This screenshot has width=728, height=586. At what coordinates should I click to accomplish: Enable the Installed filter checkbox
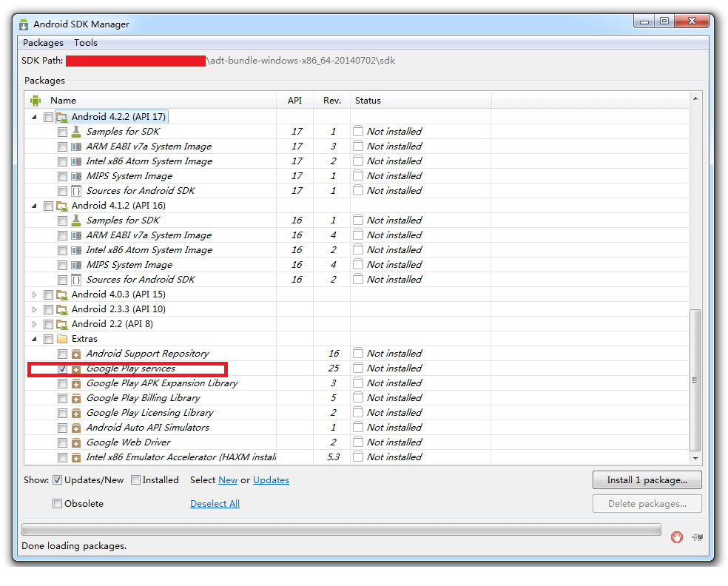click(135, 479)
